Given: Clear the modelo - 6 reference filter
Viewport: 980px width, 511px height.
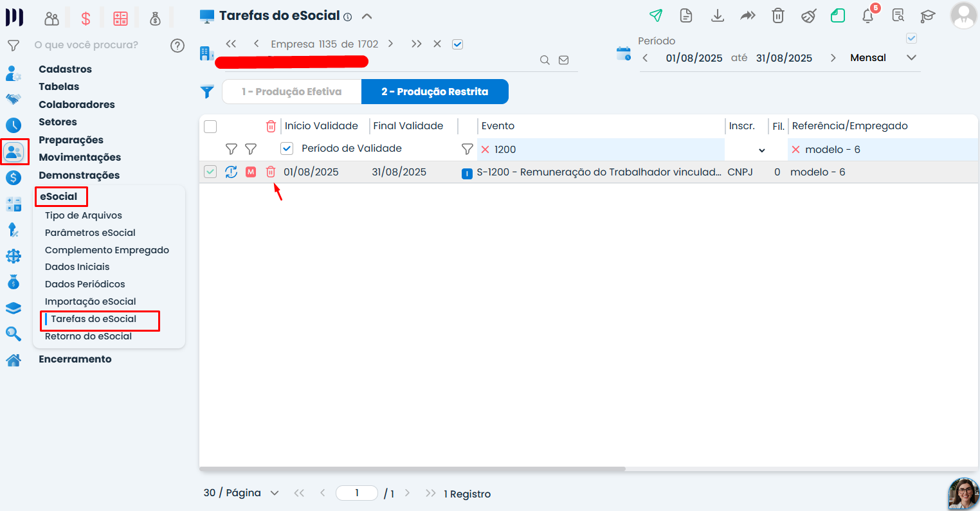Looking at the screenshot, I should click(796, 149).
